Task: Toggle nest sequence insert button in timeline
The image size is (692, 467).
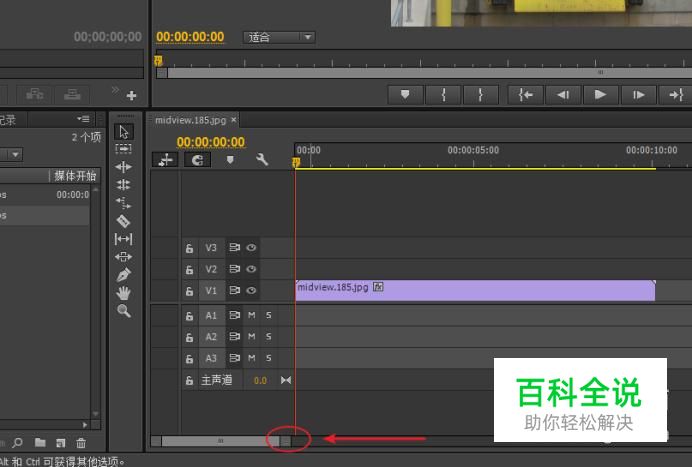Action: coord(165,159)
